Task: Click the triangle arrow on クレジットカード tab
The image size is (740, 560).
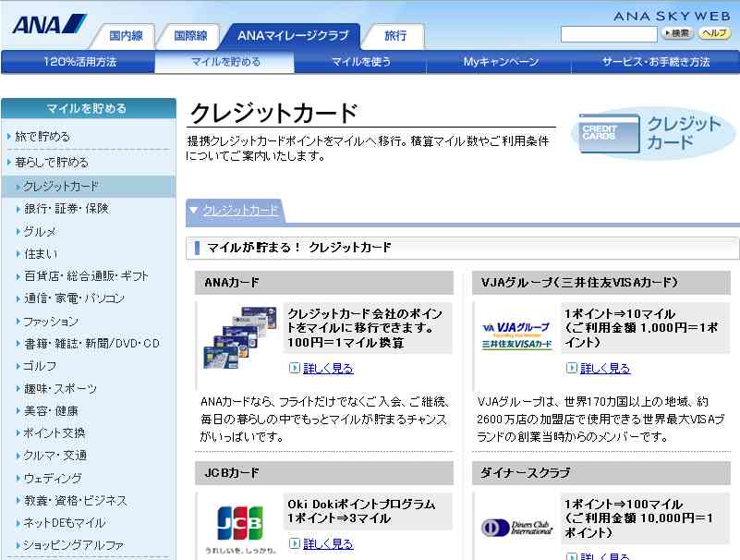Action: pyautogui.click(x=193, y=210)
